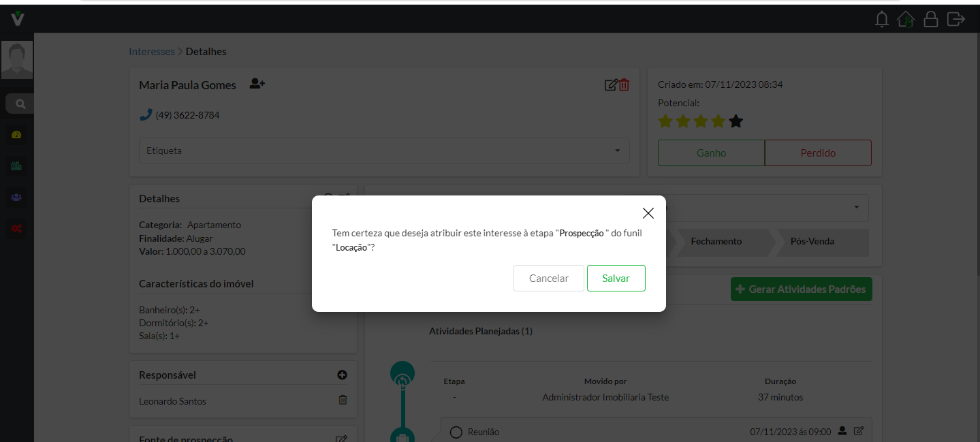The width and height of the screenshot is (980, 442).
Task: Expand the Etiqueta dropdown
Action: pyautogui.click(x=617, y=151)
